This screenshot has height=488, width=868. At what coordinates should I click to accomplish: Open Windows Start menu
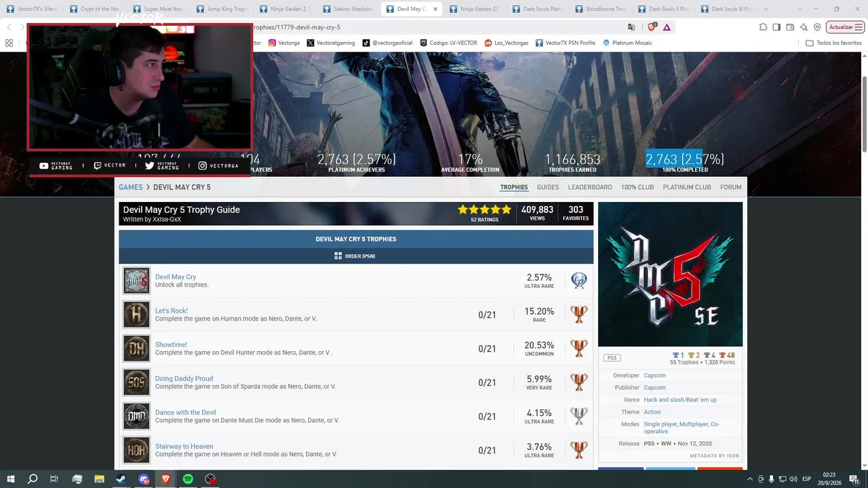[x=11, y=479]
